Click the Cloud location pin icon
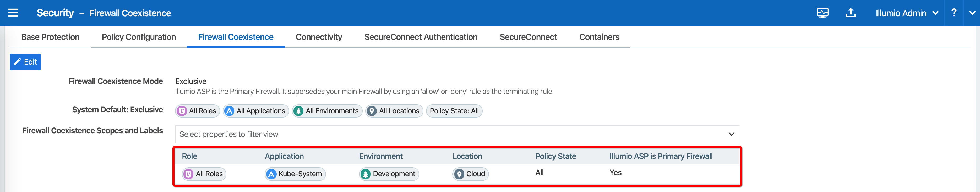Screen dimensions: 980x192 pos(459,174)
